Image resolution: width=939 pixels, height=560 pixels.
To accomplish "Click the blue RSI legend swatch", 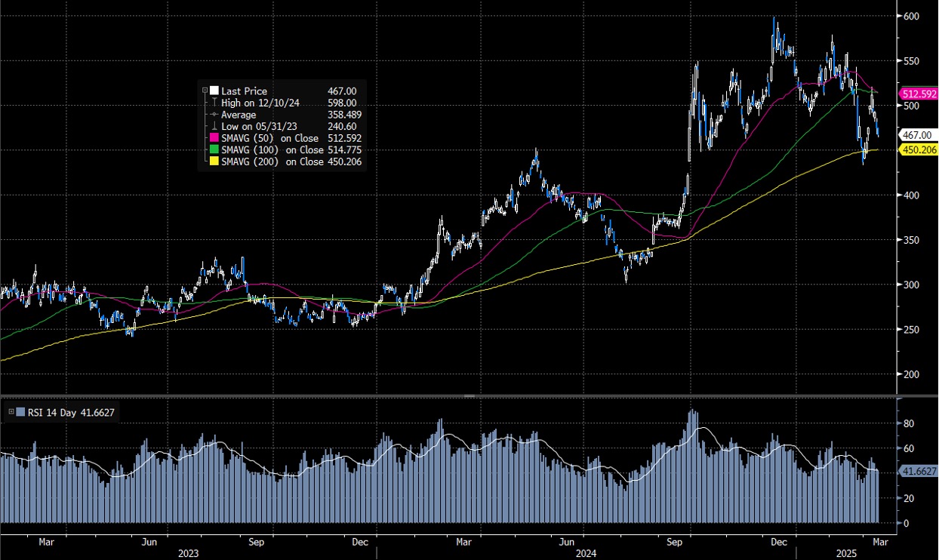I will pos(20,413).
